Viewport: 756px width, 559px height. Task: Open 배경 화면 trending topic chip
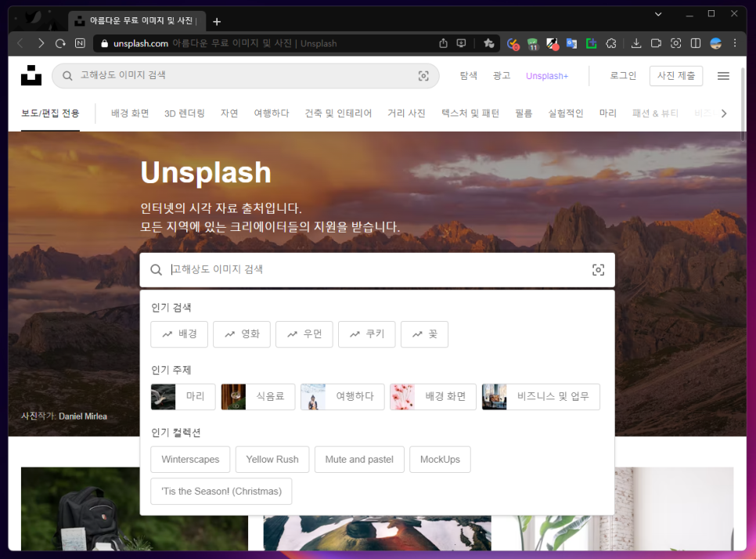[x=433, y=397]
